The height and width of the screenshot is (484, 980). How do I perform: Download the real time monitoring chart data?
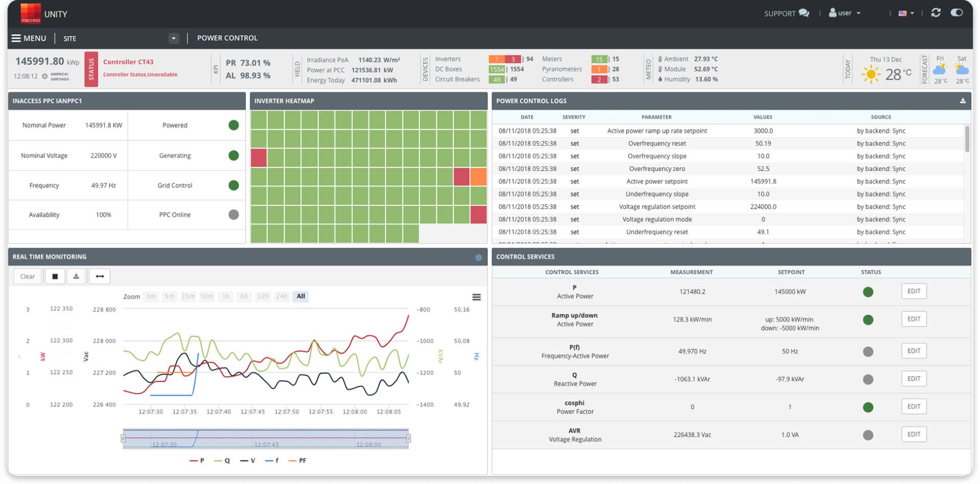pyautogui.click(x=76, y=276)
